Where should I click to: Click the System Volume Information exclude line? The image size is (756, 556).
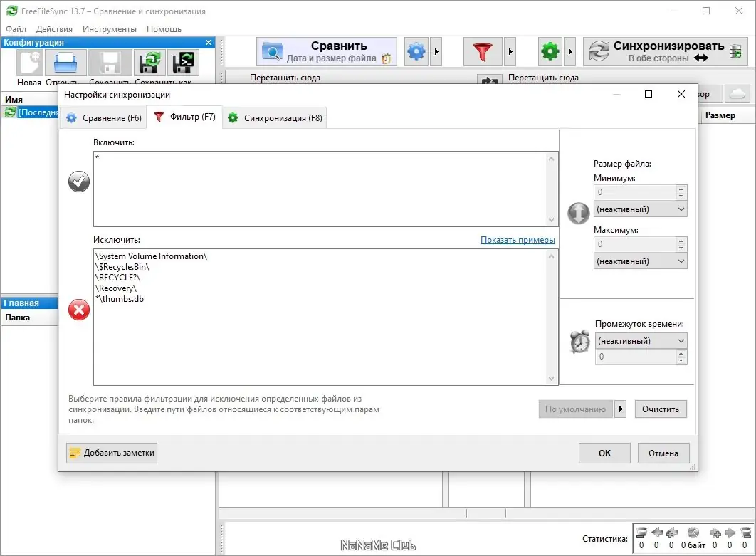(x=152, y=256)
